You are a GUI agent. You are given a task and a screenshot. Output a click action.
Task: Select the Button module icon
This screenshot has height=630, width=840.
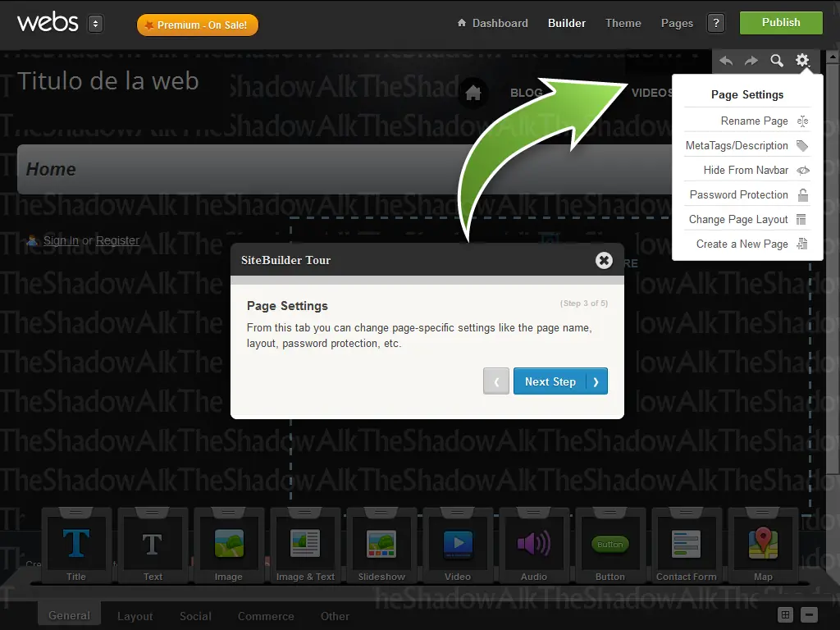click(x=610, y=546)
